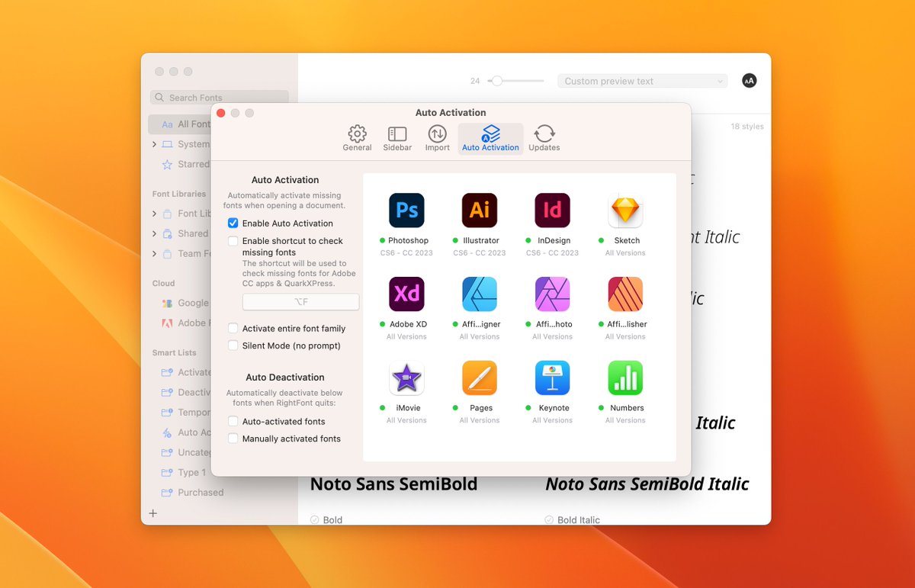
Task: Select the Affinity Photo app icon
Action: pyautogui.click(x=553, y=294)
